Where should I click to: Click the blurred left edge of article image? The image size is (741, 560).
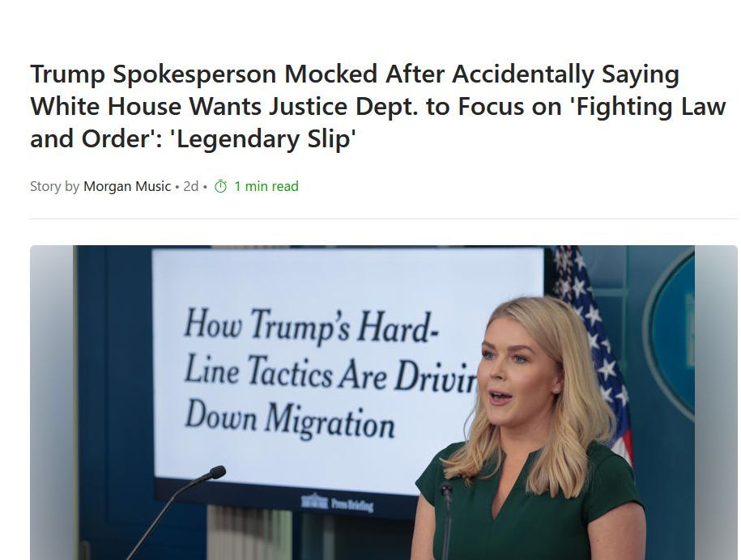tap(52, 402)
